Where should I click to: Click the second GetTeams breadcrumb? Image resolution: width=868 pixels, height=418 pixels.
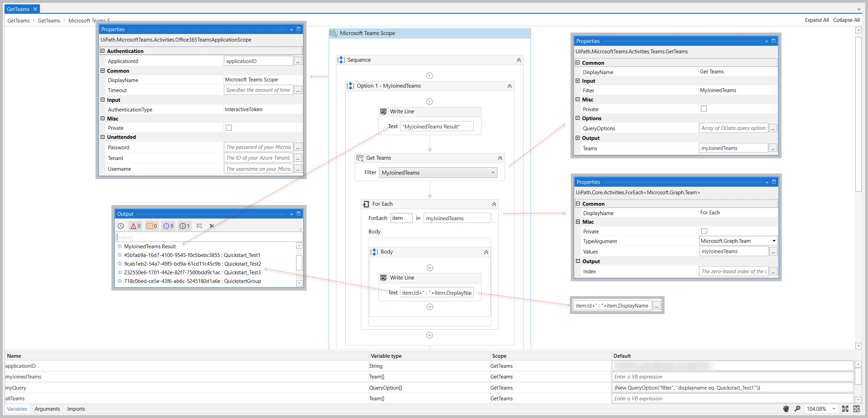click(x=49, y=21)
